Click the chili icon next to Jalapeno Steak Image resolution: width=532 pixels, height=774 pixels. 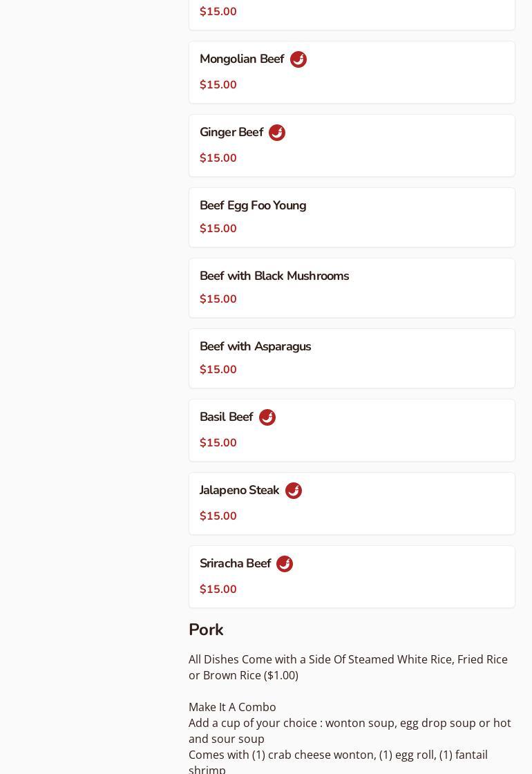[294, 491]
